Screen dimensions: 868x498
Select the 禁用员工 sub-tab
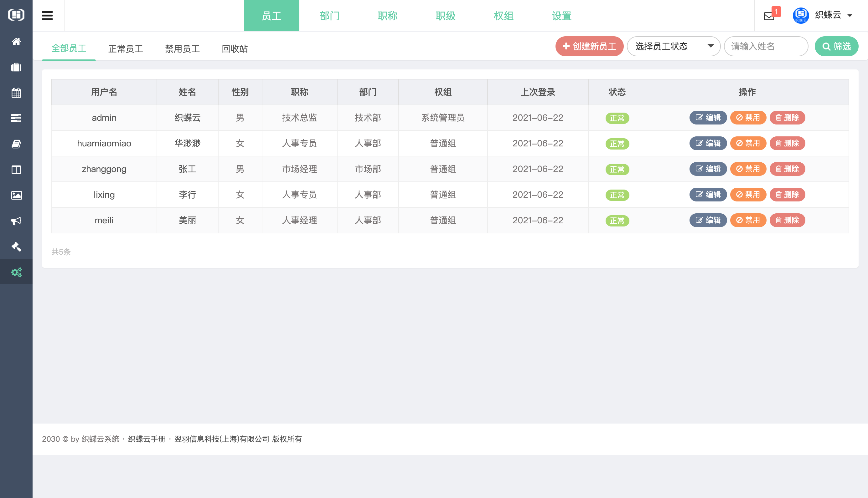(x=182, y=48)
